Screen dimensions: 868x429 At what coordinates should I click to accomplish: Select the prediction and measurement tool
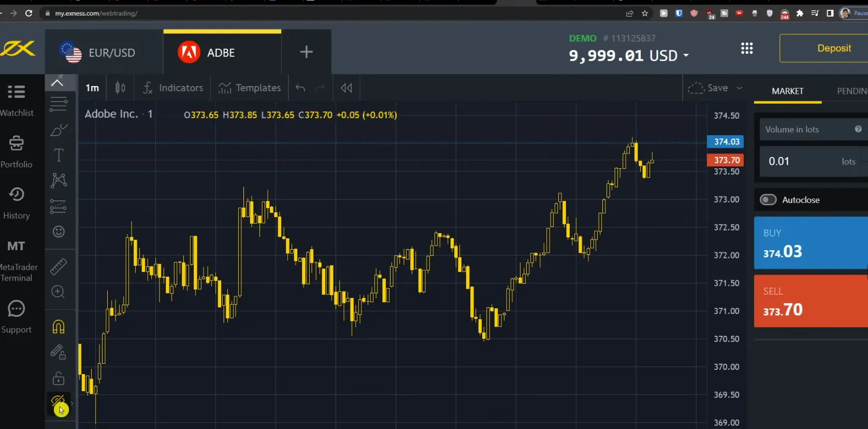[59, 206]
